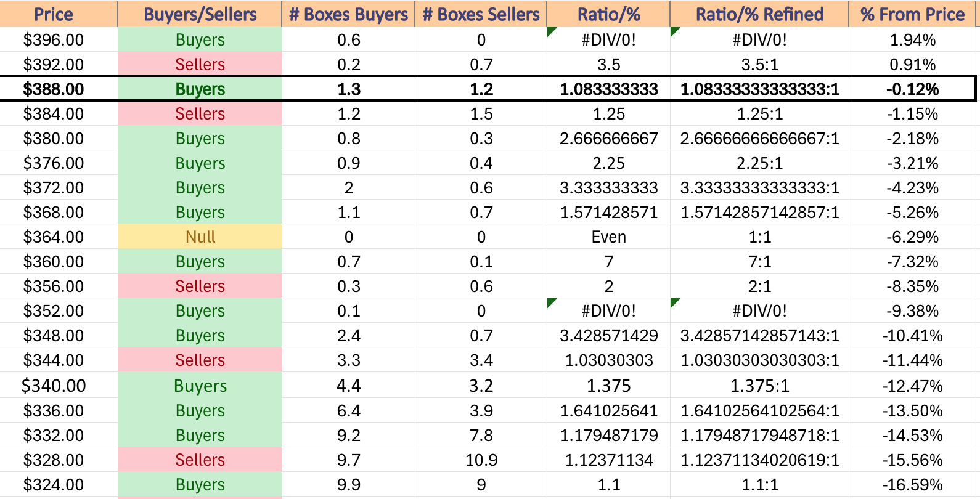
Task: Click the 1.375:1 refined ratio cell
Action: pyautogui.click(x=759, y=386)
